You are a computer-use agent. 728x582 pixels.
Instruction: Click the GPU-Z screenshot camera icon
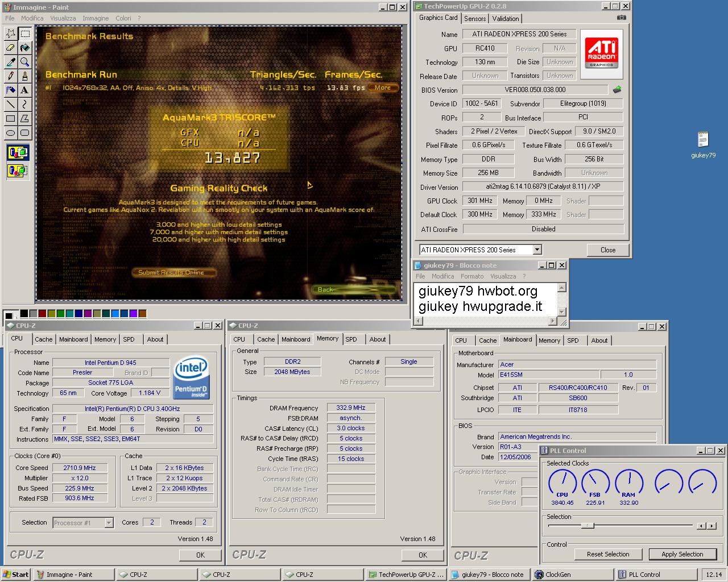pos(622,18)
